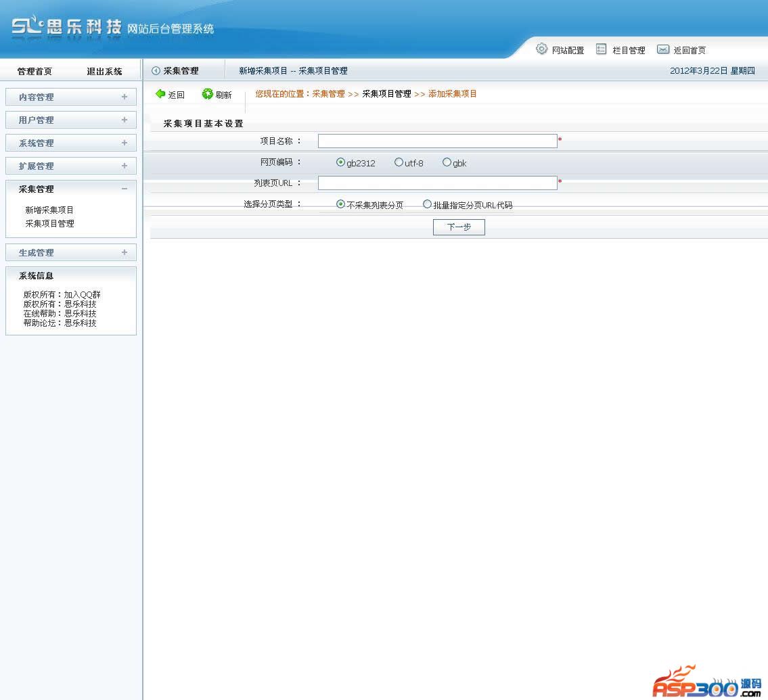Collapse the 采集管理 sidebar section

tap(124, 189)
